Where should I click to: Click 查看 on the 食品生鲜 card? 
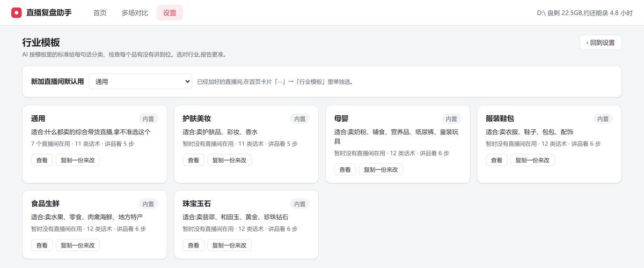(x=42, y=245)
